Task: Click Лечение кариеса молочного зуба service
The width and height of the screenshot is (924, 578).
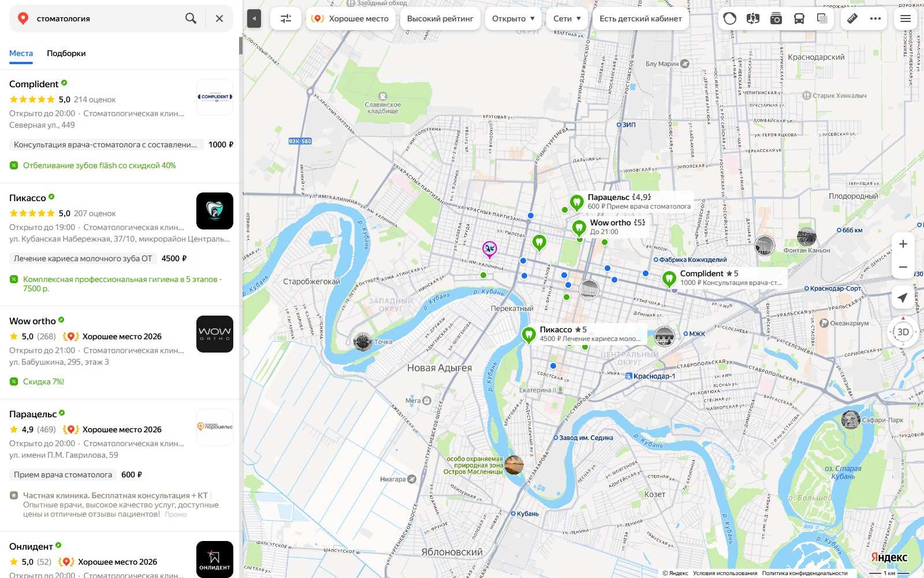Action: click(x=83, y=258)
